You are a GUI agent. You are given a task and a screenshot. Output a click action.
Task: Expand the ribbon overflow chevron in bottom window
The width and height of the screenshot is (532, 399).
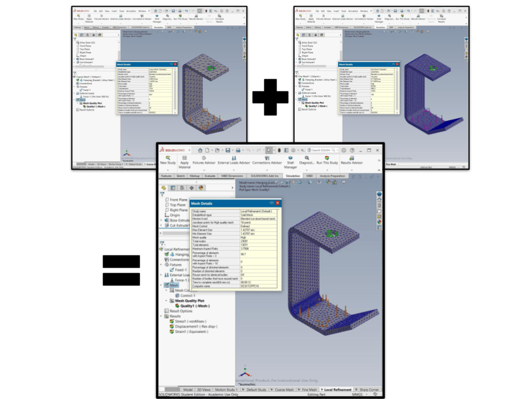tap(379, 160)
